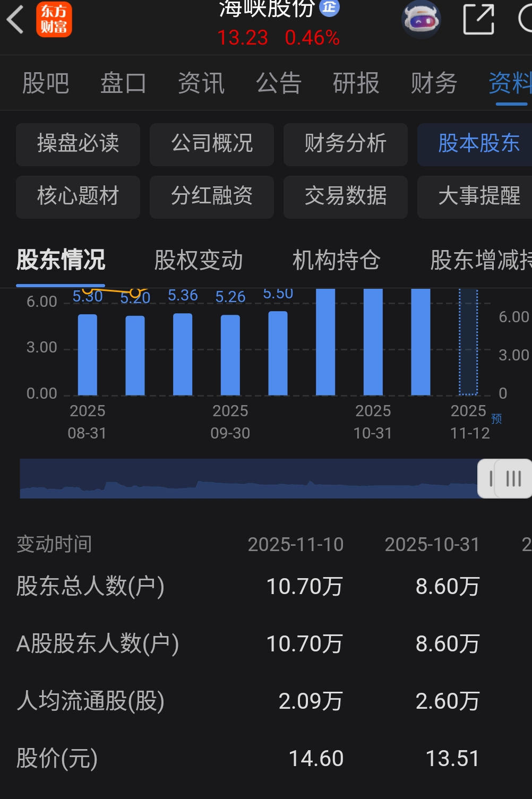This screenshot has height=799, width=532.
Task: Tap the 预 forecast marker on chart
Action: click(x=496, y=419)
